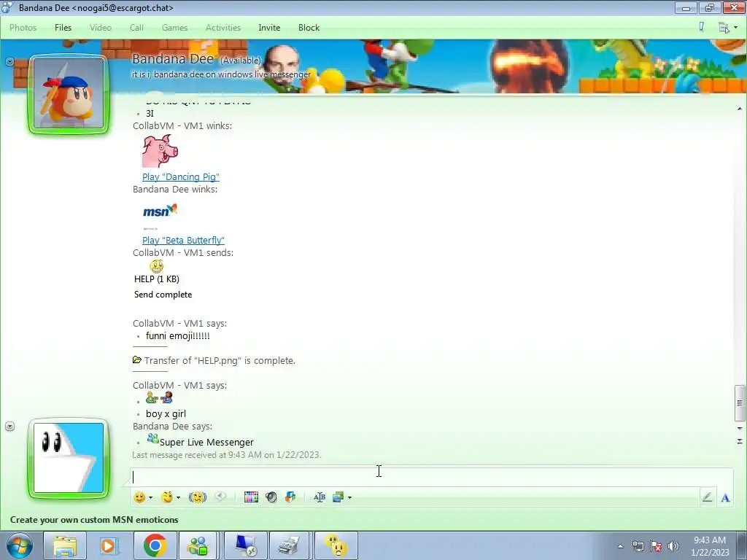Open the background picture icon in toolbar
Screen dimensions: 747x560
(338, 497)
